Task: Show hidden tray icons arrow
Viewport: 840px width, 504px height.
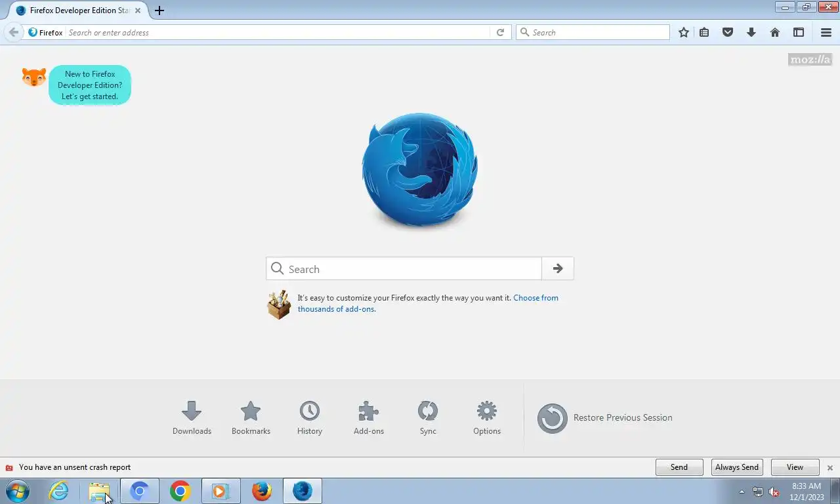Action: point(742,492)
